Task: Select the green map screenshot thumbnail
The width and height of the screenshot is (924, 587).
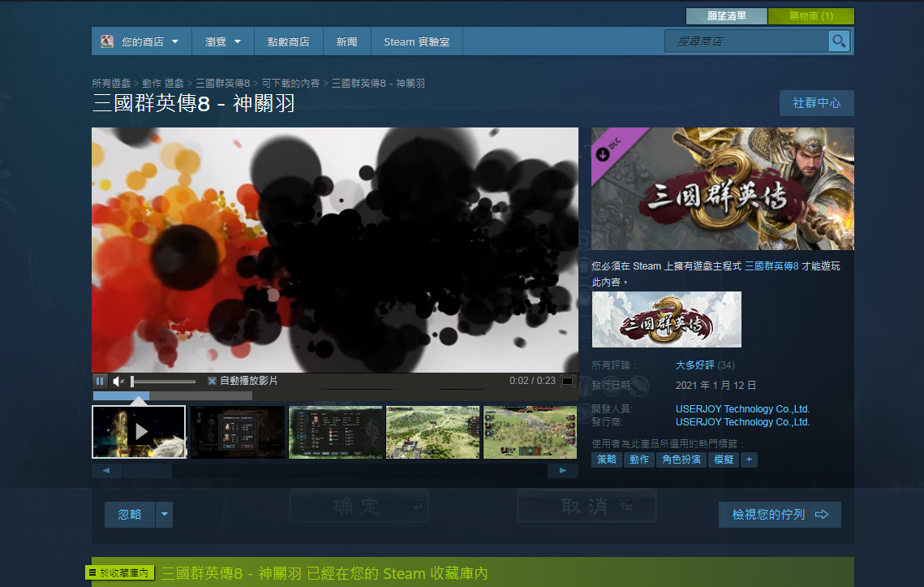Action: [432, 432]
